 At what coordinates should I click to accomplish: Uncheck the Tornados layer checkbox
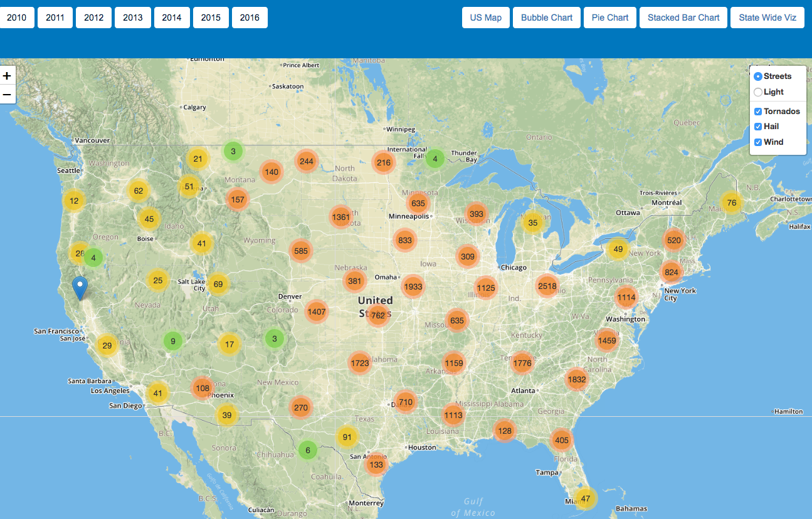pos(758,112)
